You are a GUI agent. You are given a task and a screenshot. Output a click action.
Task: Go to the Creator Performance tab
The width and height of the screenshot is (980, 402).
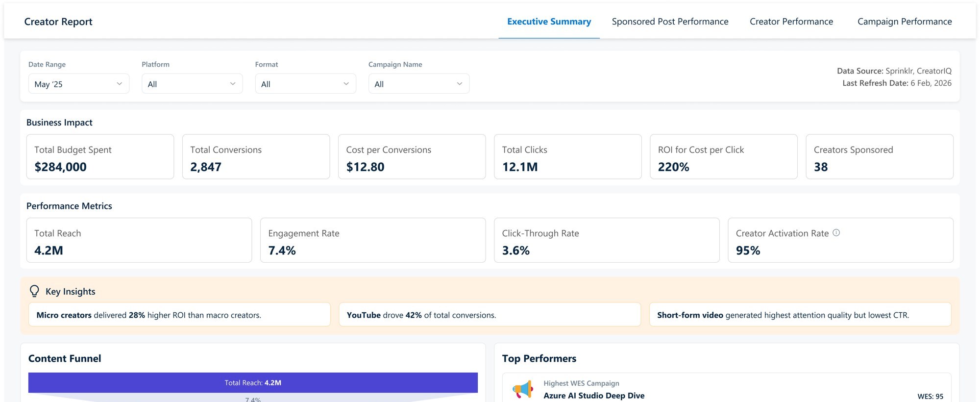point(791,22)
